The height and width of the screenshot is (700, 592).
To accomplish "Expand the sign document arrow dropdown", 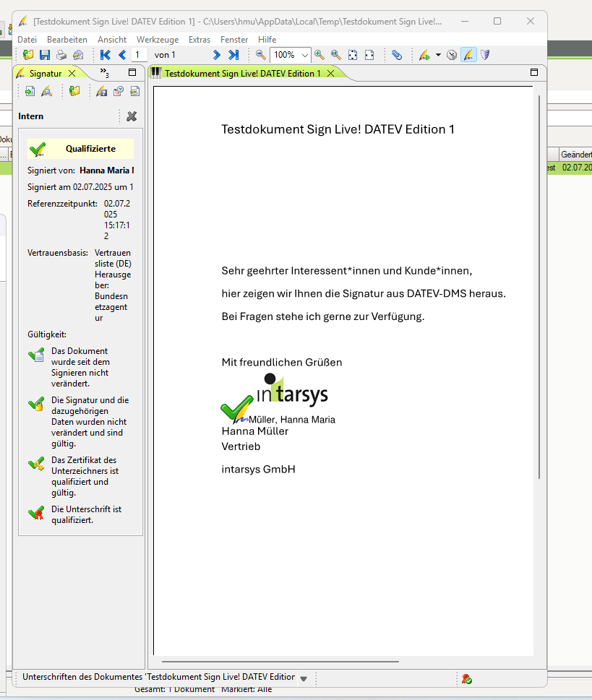I will point(438,55).
